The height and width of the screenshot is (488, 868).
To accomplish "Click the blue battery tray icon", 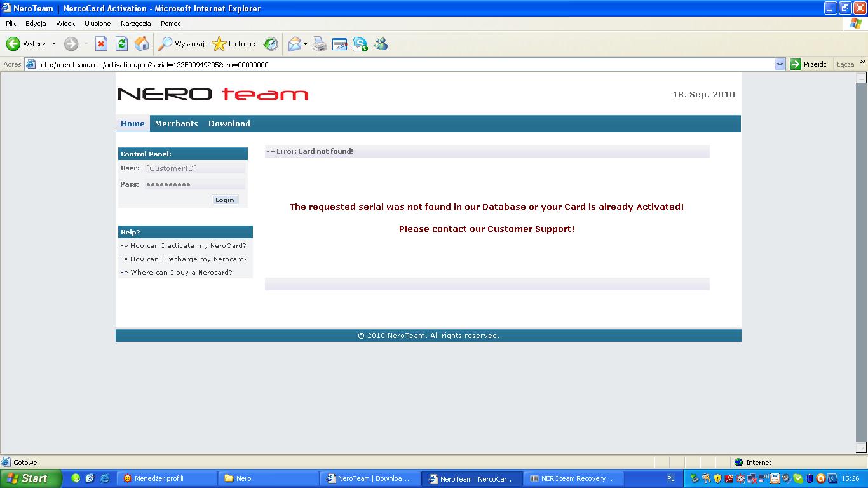I will pyautogui.click(x=809, y=478).
